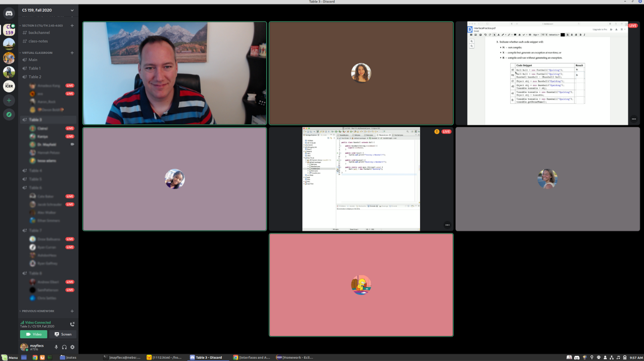Select the Table 3 voice channel
The image size is (644, 361).
pyautogui.click(x=48, y=120)
